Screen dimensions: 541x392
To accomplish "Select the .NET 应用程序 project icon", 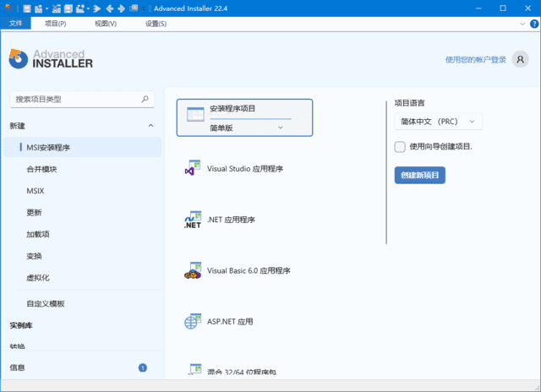I will 192,220.
